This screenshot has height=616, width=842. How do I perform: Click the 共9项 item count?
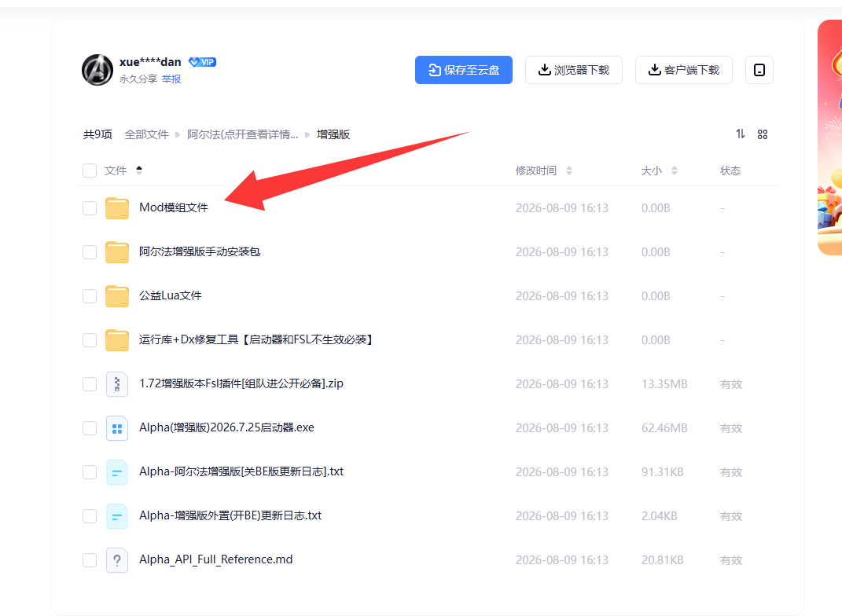click(97, 134)
